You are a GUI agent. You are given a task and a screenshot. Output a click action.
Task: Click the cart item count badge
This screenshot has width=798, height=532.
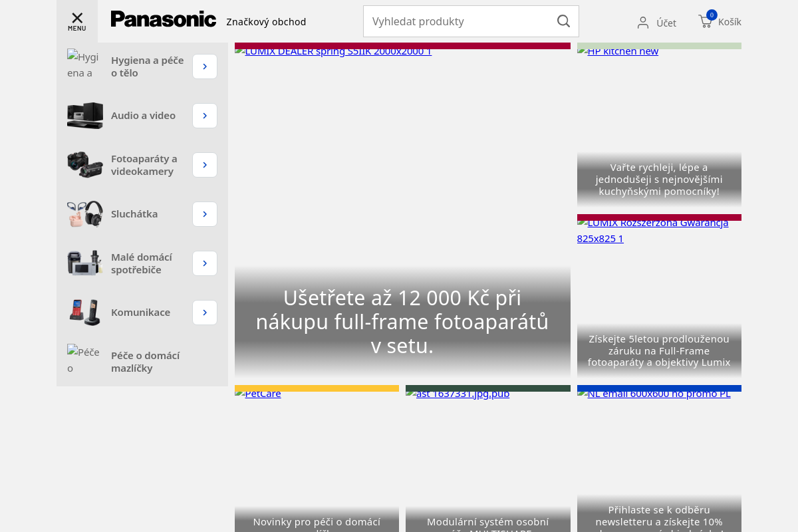coord(712,15)
